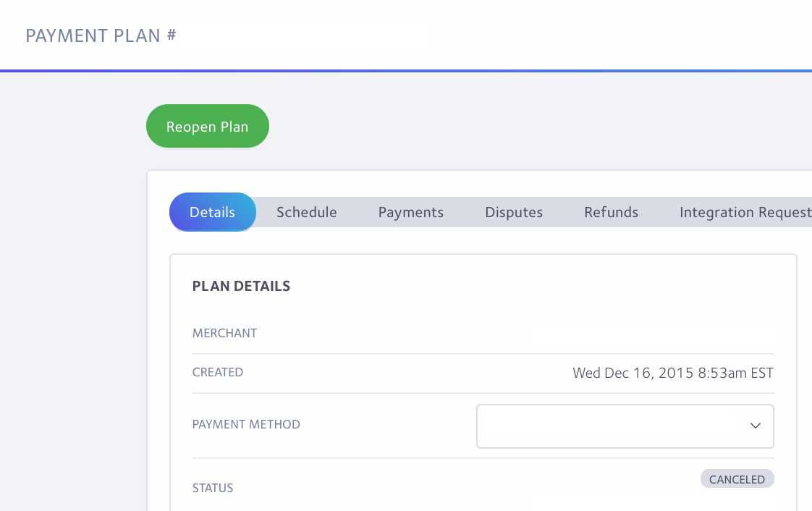The height and width of the screenshot is (511, 812).
Task: Click the green Reopen Plan button
Action: [x=208, y=126]
